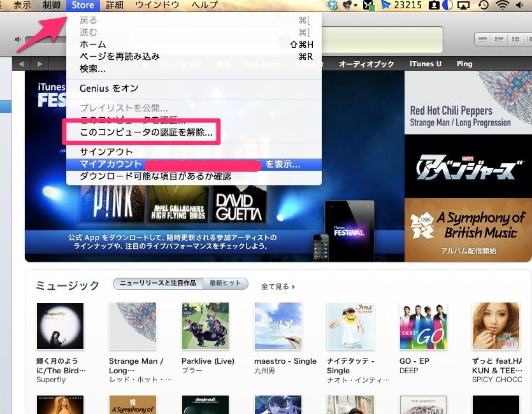This screenshot has width=532, height=414.
Task: Select 最新ヒット segment
Action: click(x=226, y=283)
